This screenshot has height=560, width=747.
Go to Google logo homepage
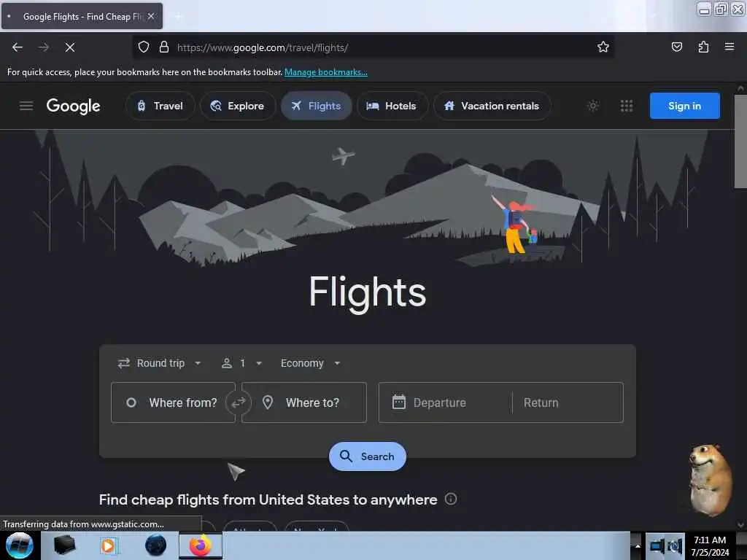click(74, 106)
